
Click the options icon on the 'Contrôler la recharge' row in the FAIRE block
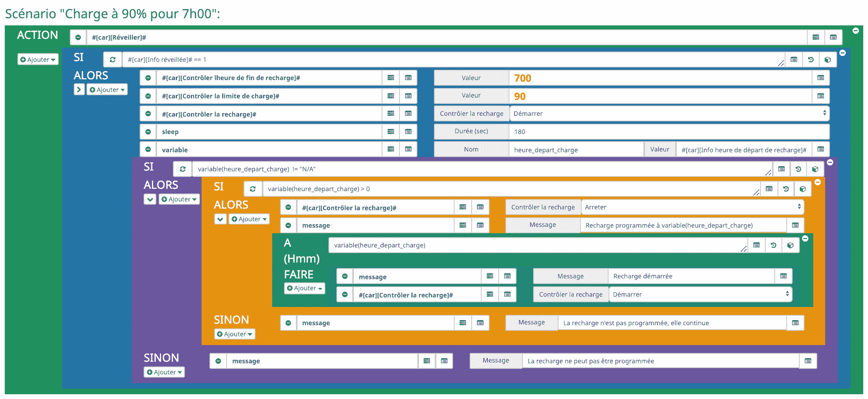pyautogui.click(x=490, y=294)
